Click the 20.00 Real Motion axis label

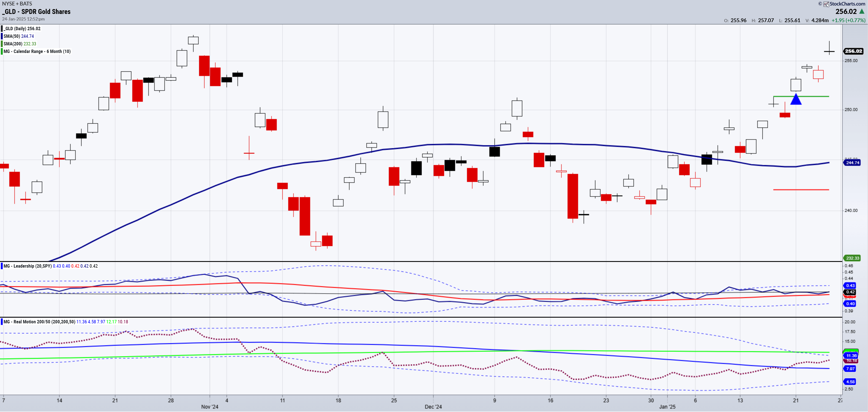click(x=849, y=322)
